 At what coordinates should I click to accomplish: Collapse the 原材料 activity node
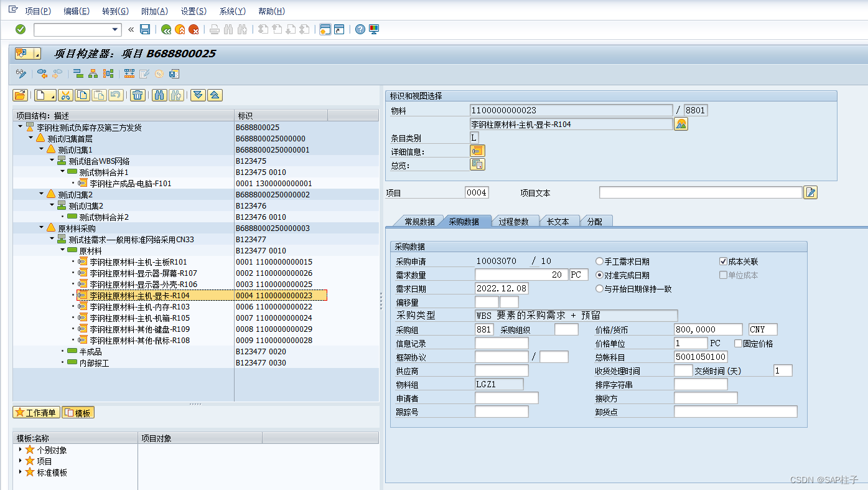62,250
